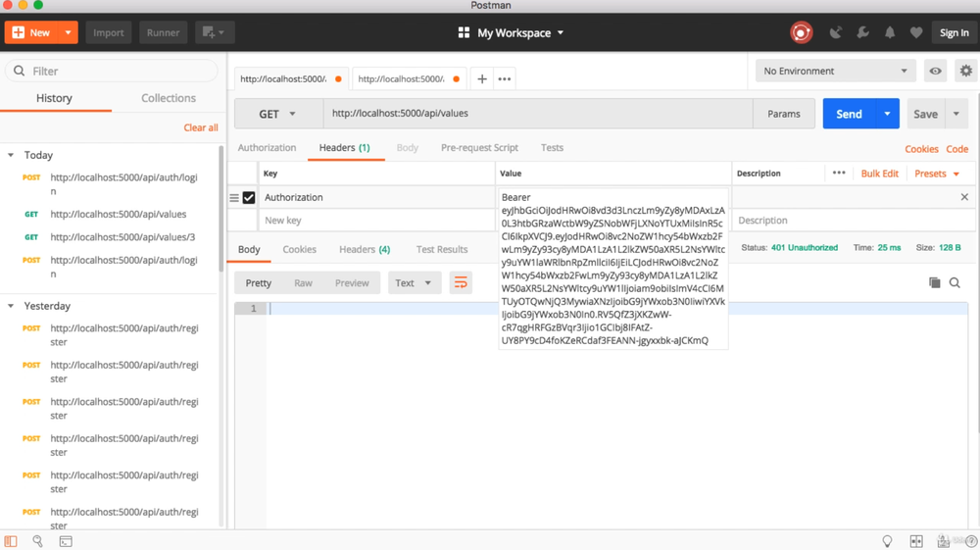The width and height of the screenshot is (980, 550).
Task: Open the GET method dropdown
Action: tap(278, 114)
